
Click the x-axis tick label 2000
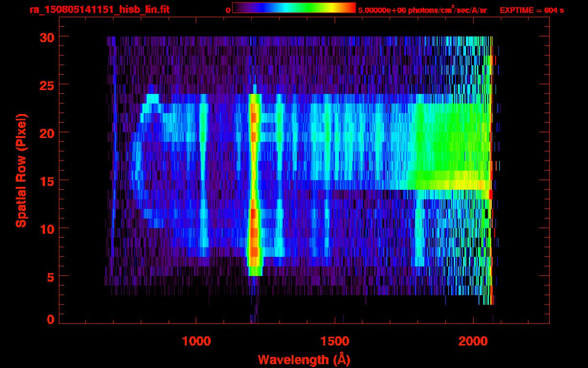click(474, 341)
